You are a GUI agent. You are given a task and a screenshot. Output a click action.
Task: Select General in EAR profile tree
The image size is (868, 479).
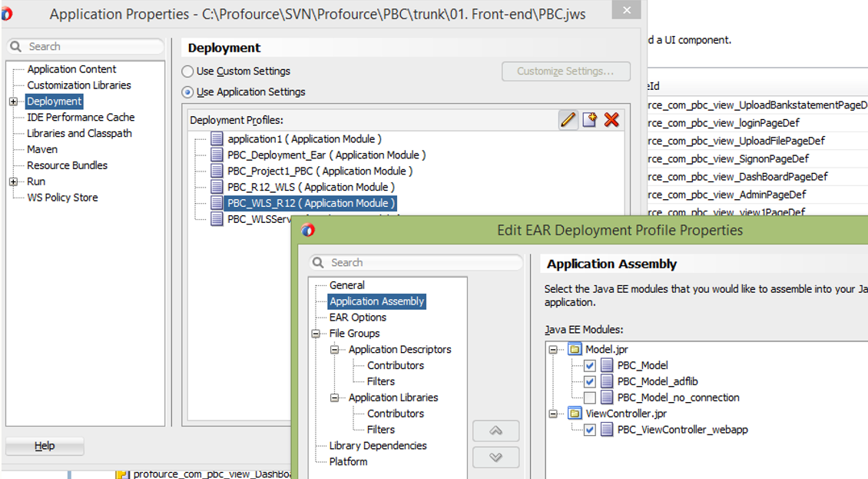point(347,285)
